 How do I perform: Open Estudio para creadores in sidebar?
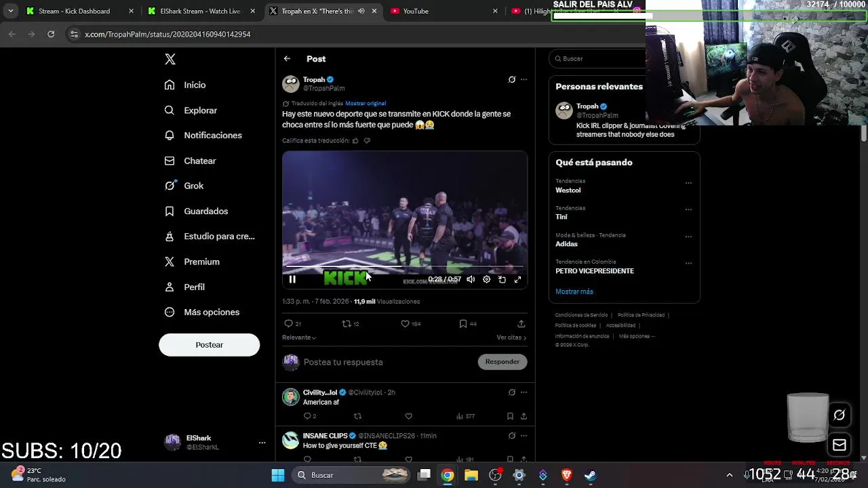coord(210,236)
